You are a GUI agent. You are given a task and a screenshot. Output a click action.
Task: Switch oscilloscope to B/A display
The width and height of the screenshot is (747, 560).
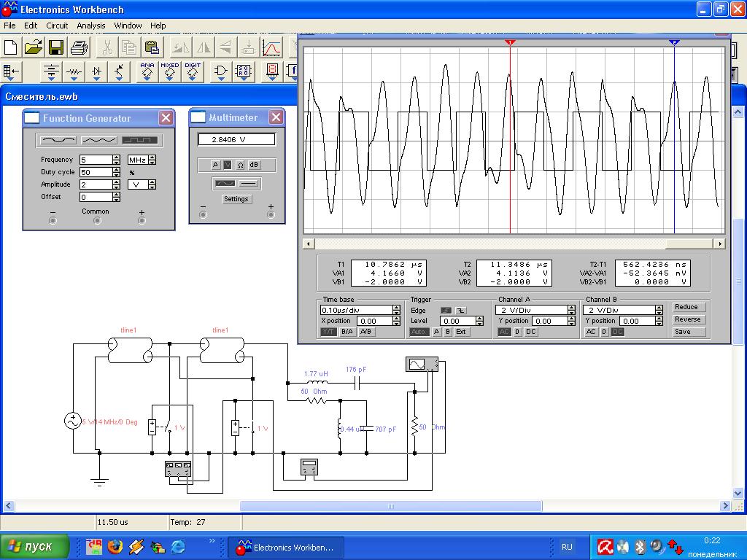[x=347, y=332]
